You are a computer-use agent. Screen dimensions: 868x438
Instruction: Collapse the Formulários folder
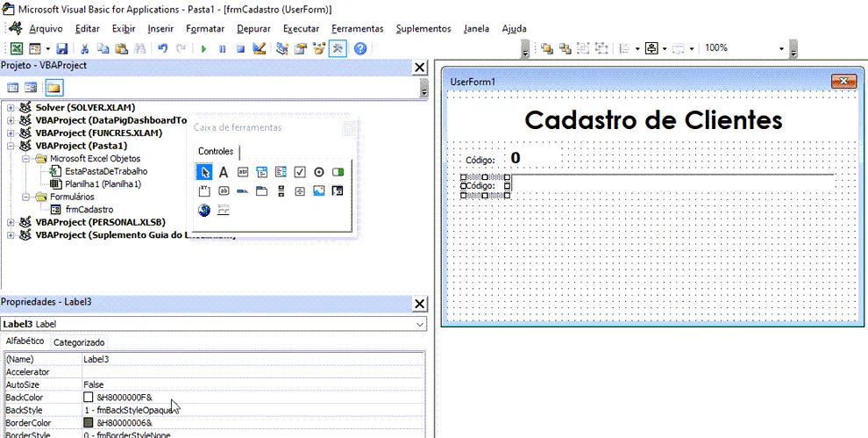pyautogui.click(x=25, y=197)
